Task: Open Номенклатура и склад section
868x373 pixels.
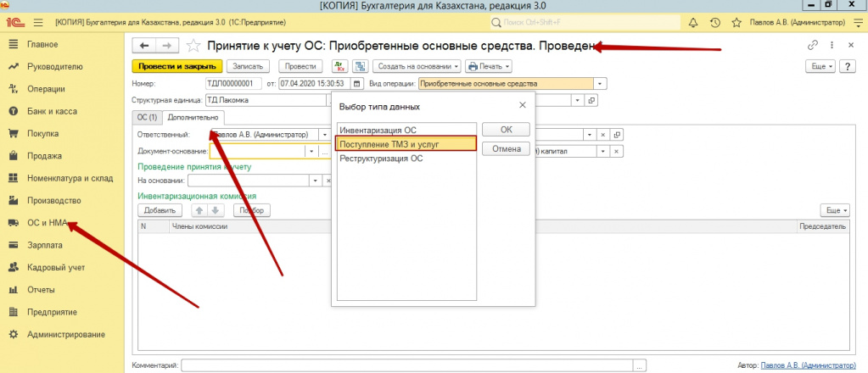Action: (70, 178)
